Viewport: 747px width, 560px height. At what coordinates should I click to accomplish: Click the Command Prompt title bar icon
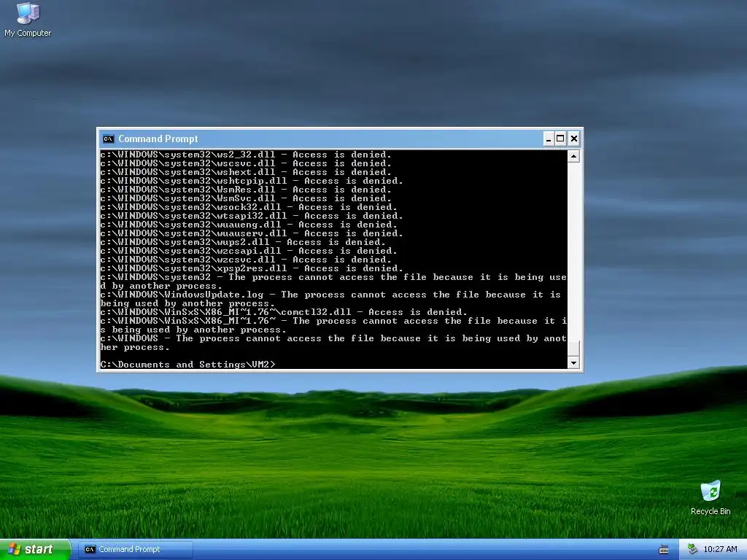pyautogui.click(x=108, y=139)
